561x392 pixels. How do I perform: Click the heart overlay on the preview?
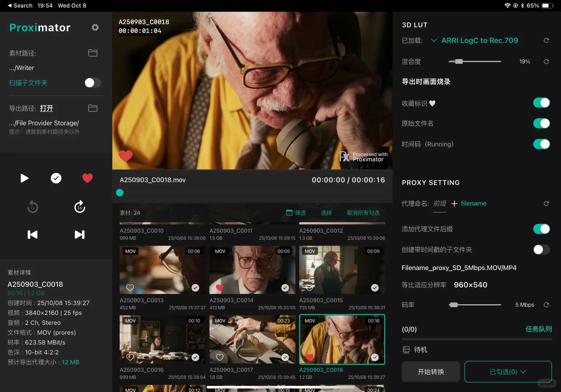tap(126, 156)
